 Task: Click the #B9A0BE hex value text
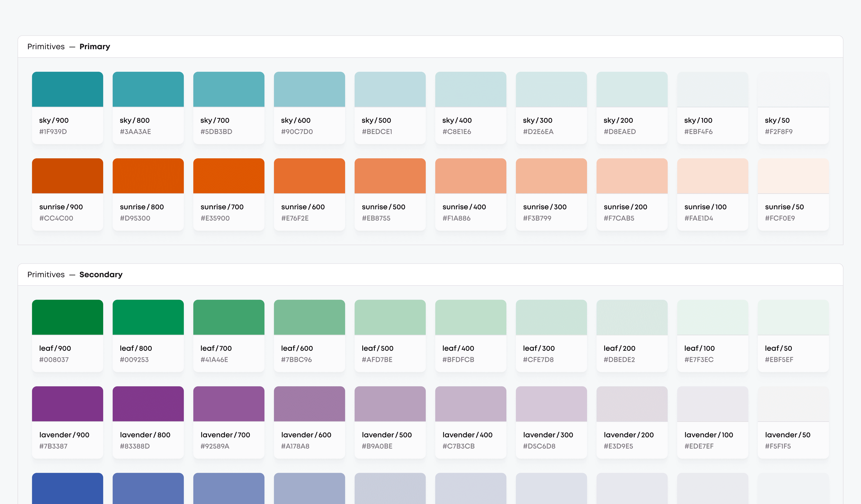[x=377, y=446]
